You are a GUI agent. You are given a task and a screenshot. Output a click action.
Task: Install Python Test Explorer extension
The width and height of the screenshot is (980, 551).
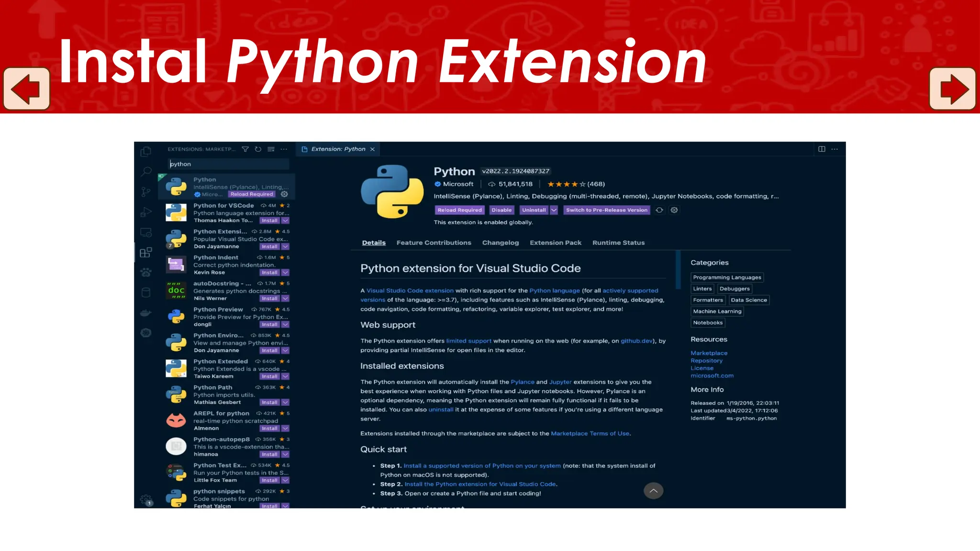pyautogui.click(x=269, y=480)
